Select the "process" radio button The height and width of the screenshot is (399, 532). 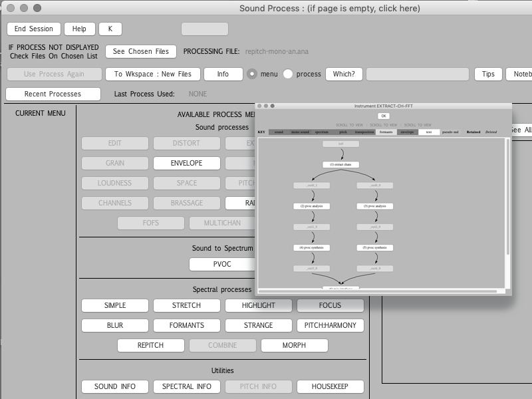pos(288,74)
